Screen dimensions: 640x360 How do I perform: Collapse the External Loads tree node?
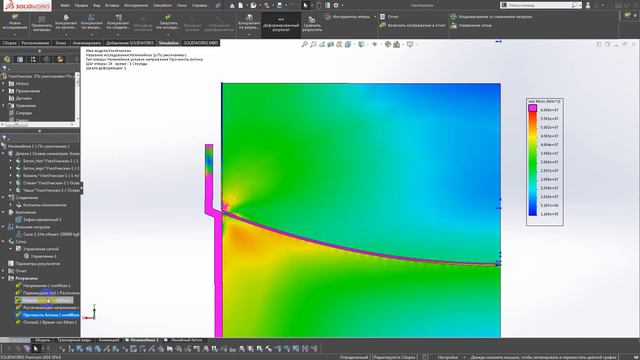coord(4,227)
